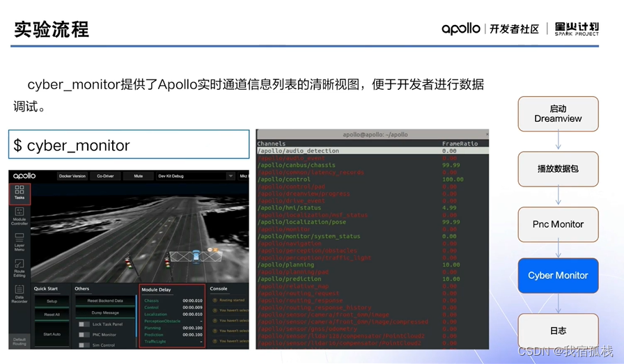Open the Dev Kit Debug mode dropdown
This screenshot has width=624, height=364.
[x=196, y=176]
